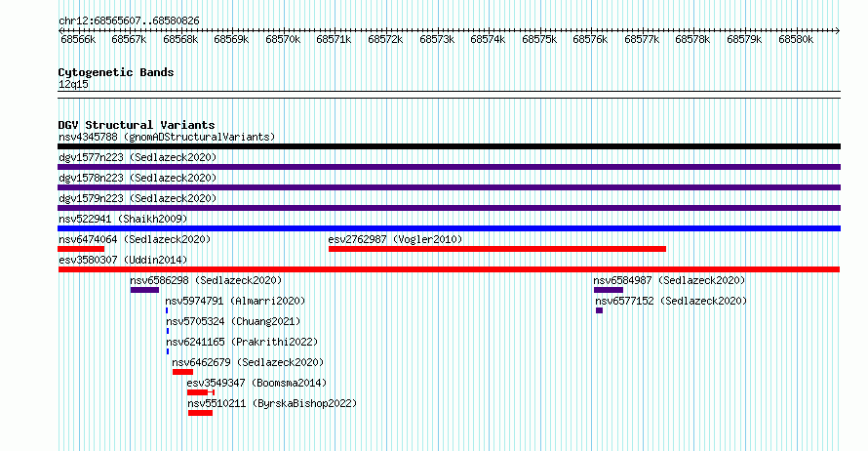The height and width of the screenshot is (451, 868).
Task: Open nsv6241165 Prakrithi2022 label
Action: tap(242, 342)
